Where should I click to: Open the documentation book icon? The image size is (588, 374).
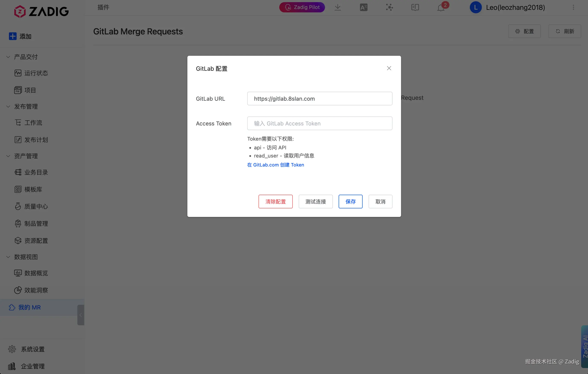[x=415, y=7]
